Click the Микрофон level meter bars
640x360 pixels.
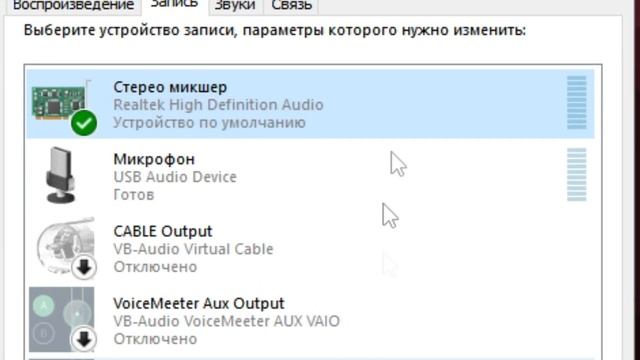point(576,175)
